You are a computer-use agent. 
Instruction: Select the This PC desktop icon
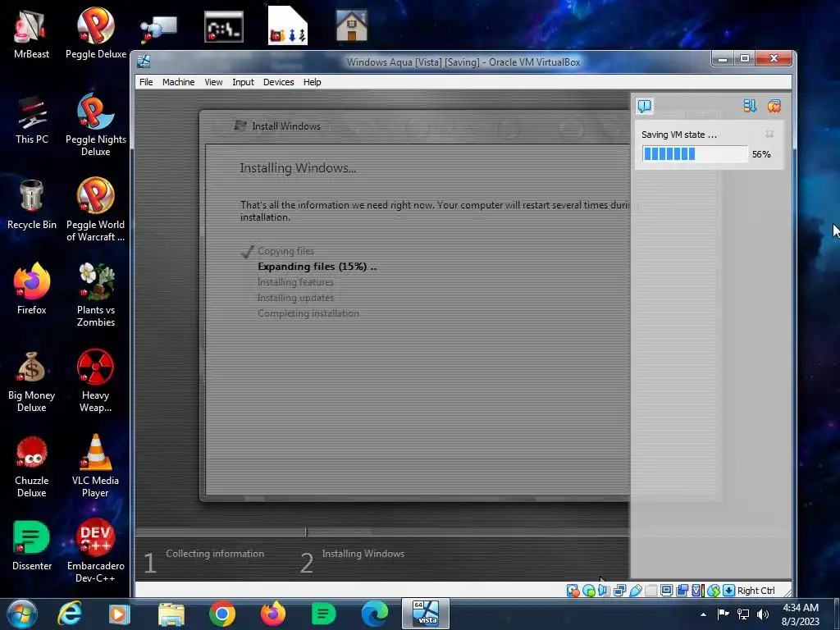32,119
